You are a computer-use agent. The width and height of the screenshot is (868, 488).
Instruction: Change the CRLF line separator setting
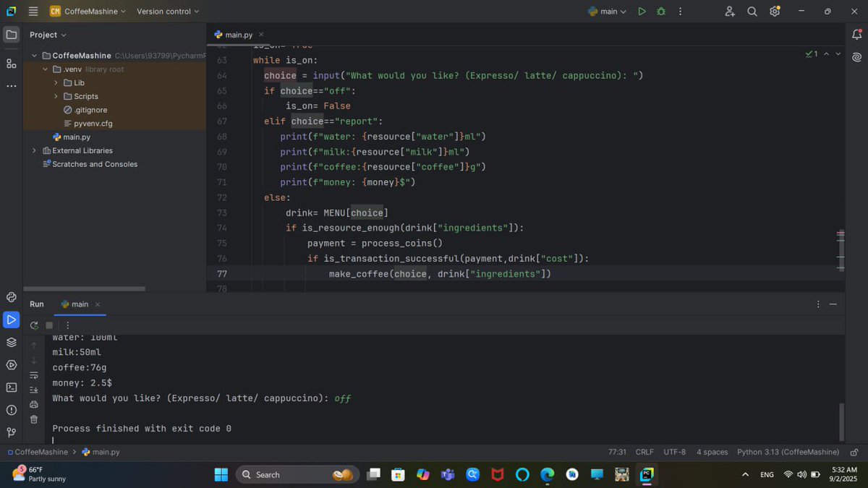pos(644,452)
